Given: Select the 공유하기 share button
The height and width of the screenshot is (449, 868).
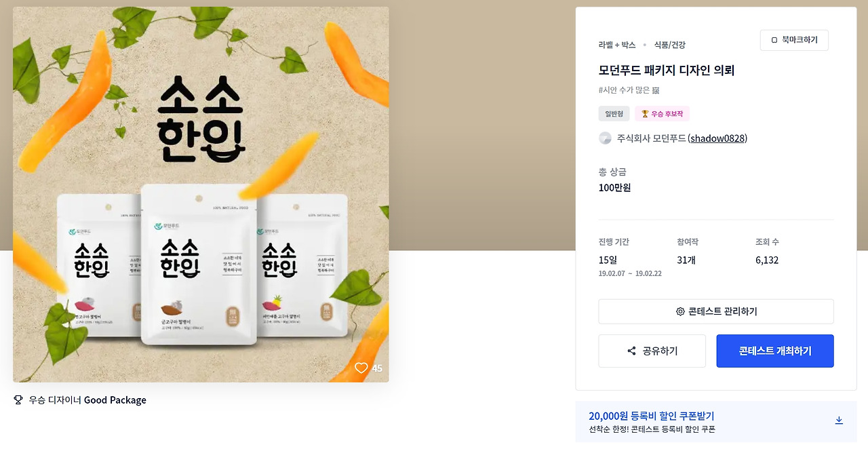Looking at the screenshot, I should (x=652, y=351).
